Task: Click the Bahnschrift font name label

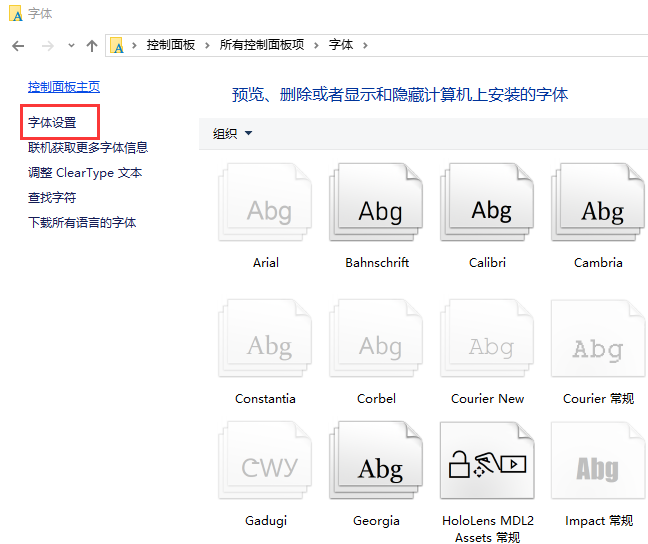Action: point(377,263)
